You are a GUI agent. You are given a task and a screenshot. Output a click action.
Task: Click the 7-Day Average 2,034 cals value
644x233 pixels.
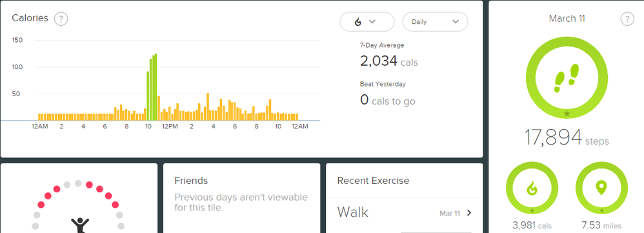(x=388, y=62)
